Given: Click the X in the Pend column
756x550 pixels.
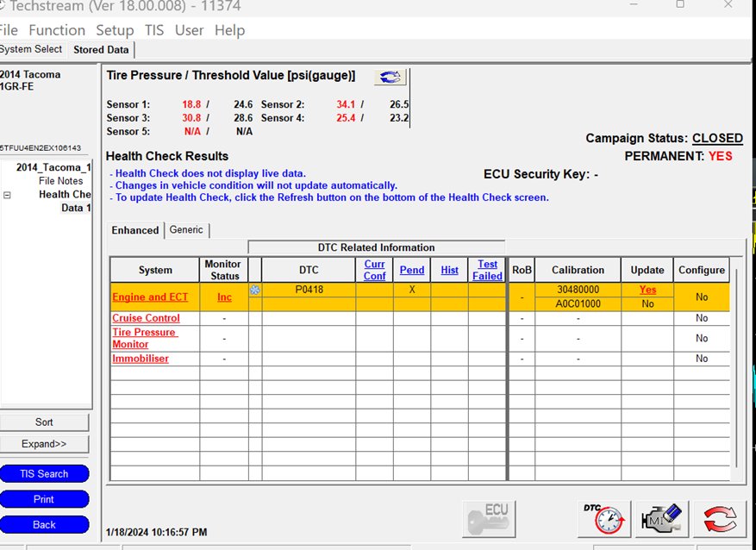Looking at the screenshot, I should point(412,290).
